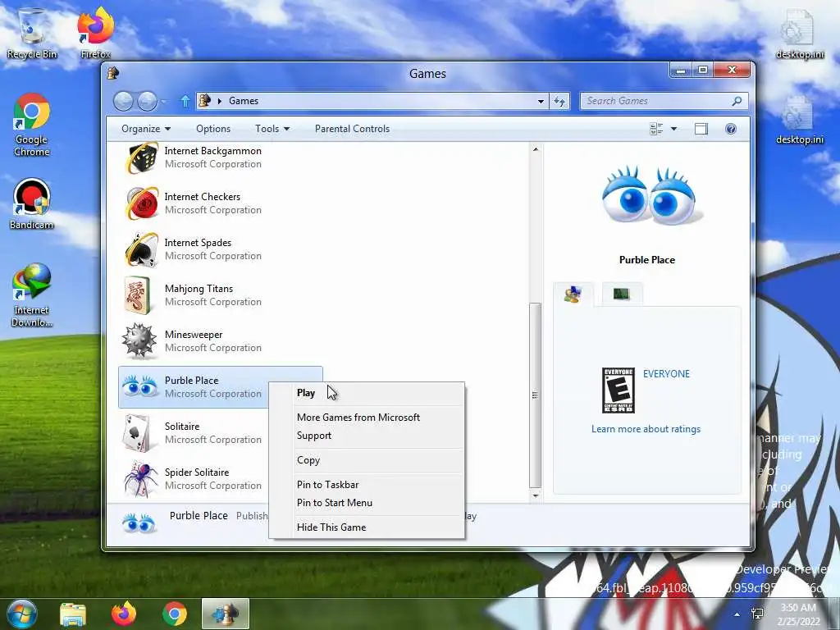Select the Internet Checkers game icon
Image resolution: width=840 pixels, height=630 pixels.
pyautogui.click(x=141, y=203)
